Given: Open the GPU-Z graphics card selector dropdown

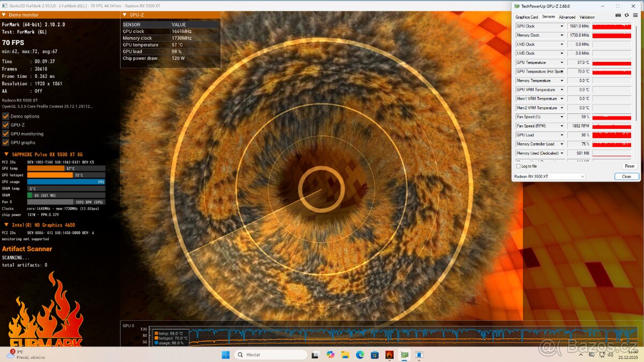Looking at the screenshot, I should (x=549, y=176).
